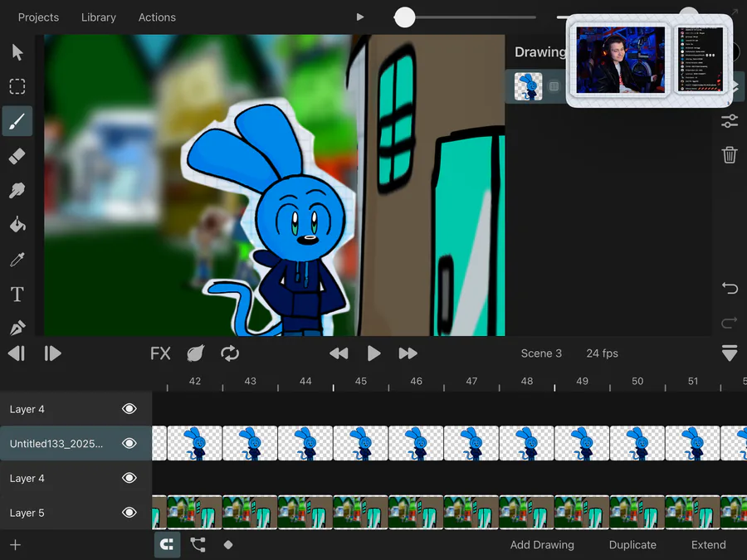Select the arrow pointer tool
747x560 pixels.
(x=17, y=52)
